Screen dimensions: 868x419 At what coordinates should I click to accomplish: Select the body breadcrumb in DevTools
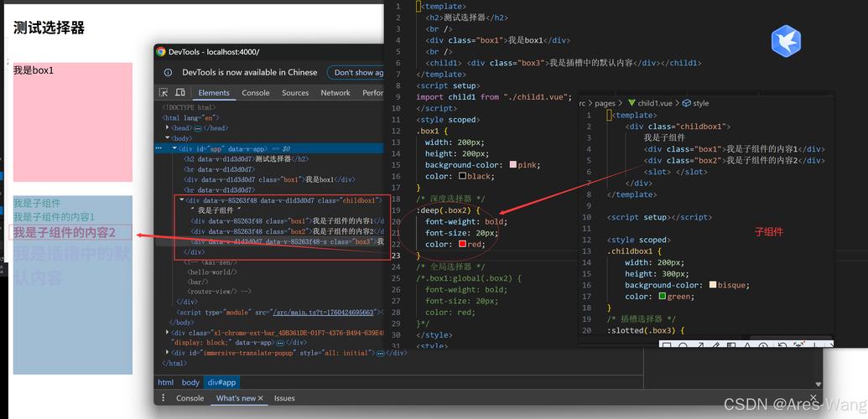[x=190, y=382]
